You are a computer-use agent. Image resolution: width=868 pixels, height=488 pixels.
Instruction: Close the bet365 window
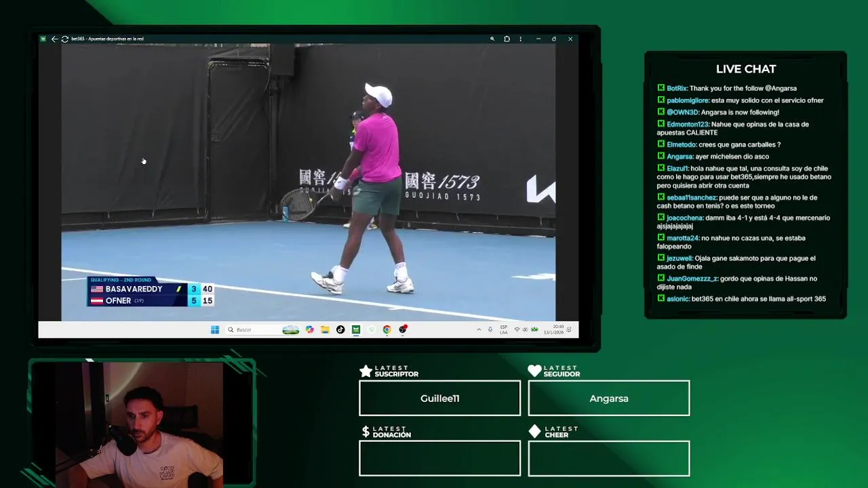570,39
